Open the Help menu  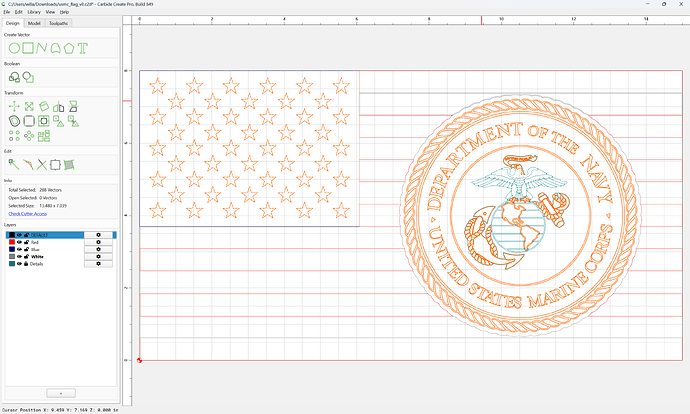64,12
